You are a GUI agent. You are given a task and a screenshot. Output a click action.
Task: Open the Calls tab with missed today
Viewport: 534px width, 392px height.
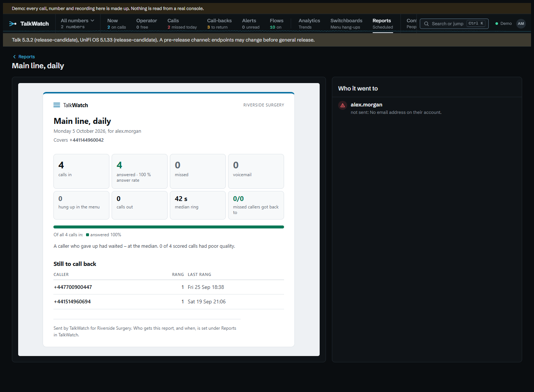click(182, 23)
